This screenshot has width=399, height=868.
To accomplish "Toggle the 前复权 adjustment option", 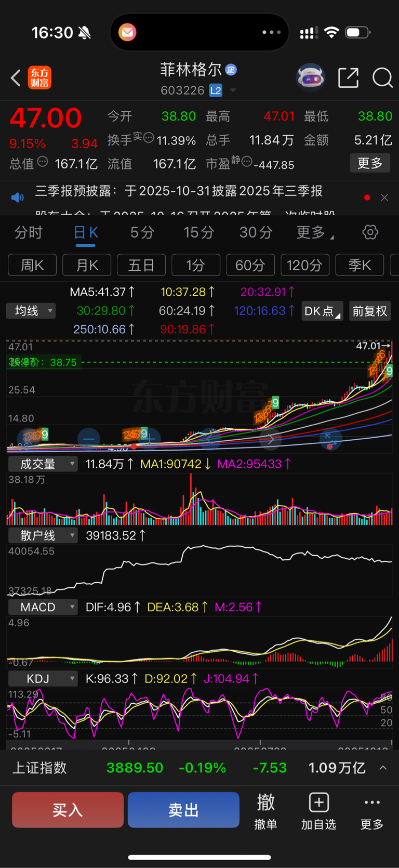I will pos(370,311).
